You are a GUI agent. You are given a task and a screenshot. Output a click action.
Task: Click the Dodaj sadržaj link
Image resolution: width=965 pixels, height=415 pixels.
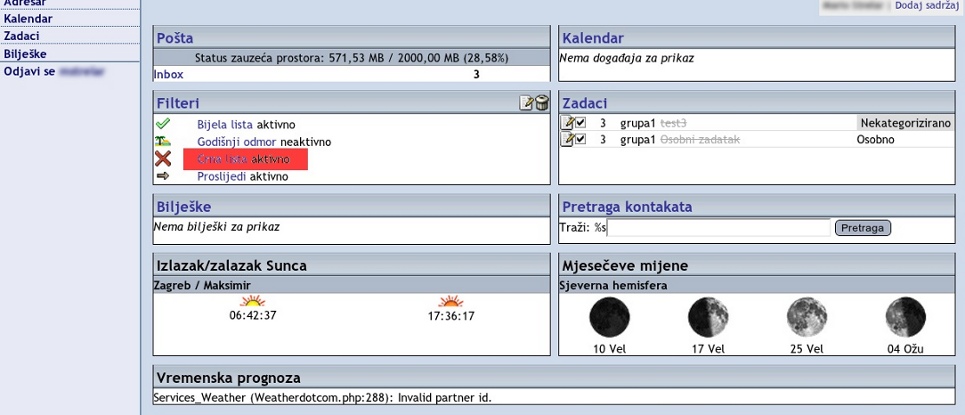click(928, 6)
